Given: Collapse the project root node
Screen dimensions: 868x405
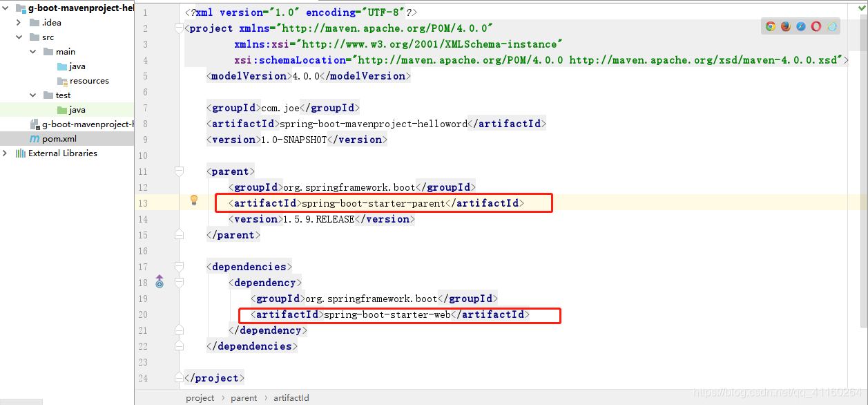Looking at the screenshot, I should pos(6,8).
